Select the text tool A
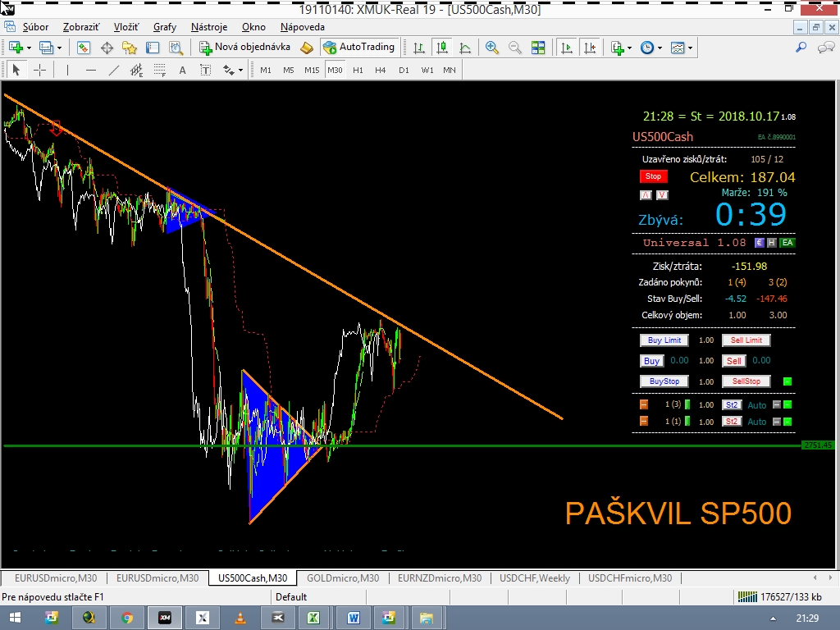This screenshot has height=630, width=840. (182, 70)
